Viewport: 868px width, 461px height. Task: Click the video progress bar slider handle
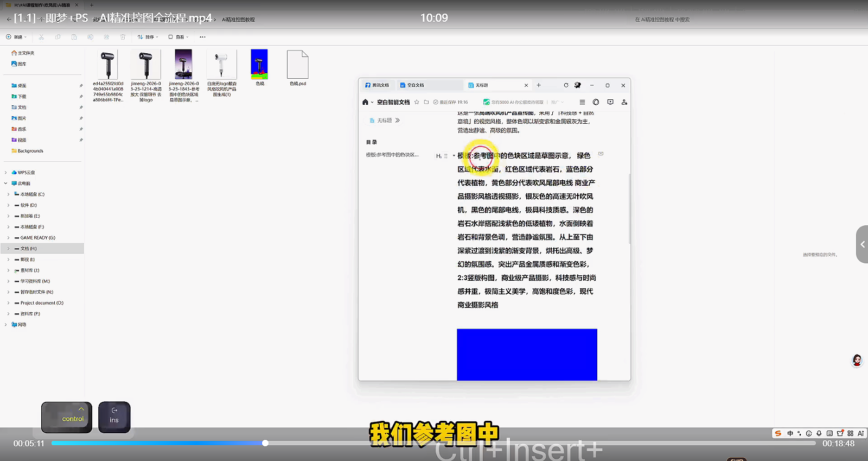pyautogui.click(x=265, y=443)
